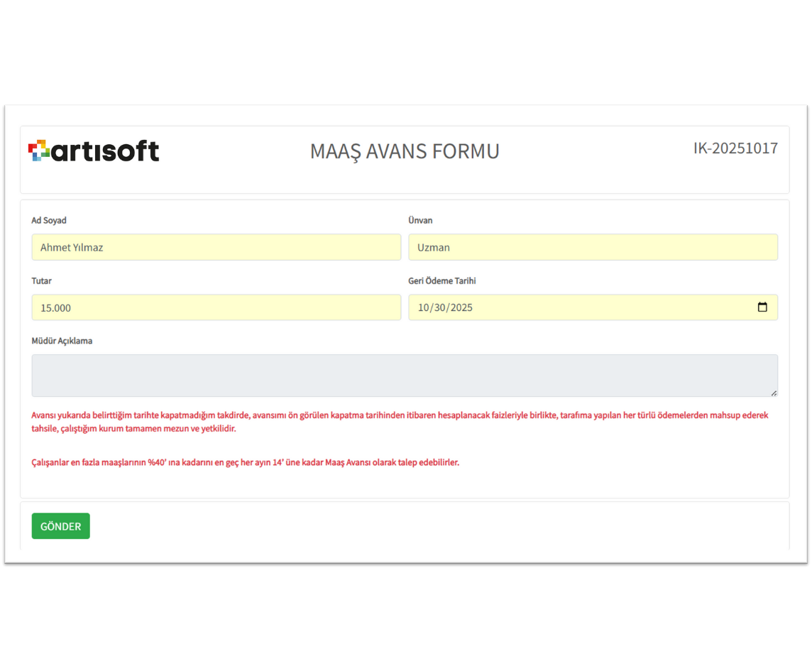Select the year 2025 in date field
Image resolution: width=812 pixels, height=671 pixels.
461,308
